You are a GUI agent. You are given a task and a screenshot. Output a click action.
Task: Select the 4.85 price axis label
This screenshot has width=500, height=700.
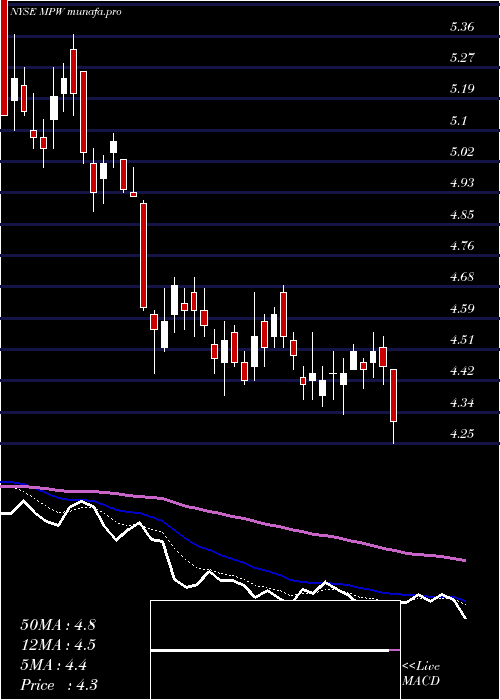(x=462, y=215)
